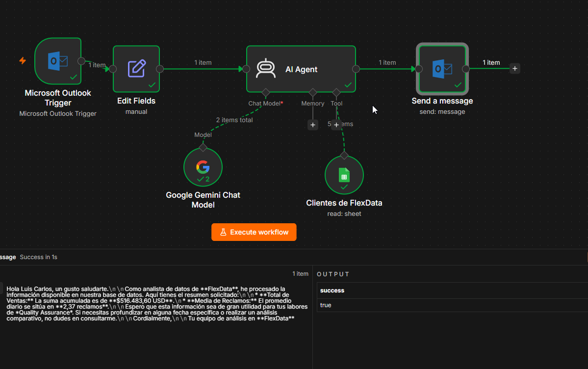Add another Tool to the AI Agent
Image resolution: width=588 pixels, height=369 pixels.
pyautogui.click(x=336, y=125)
